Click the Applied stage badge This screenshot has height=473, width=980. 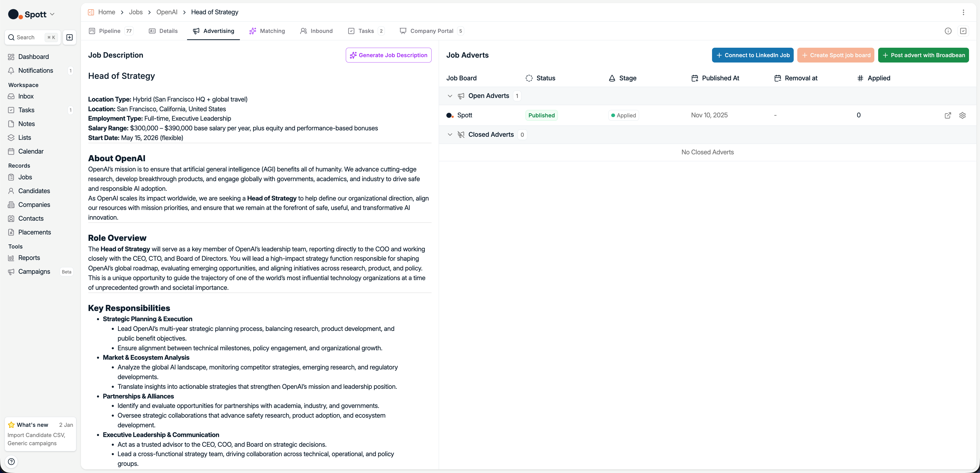623,115
